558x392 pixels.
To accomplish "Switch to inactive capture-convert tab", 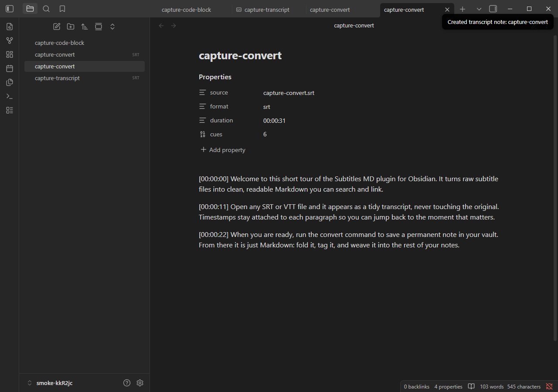I will [330, 10].
